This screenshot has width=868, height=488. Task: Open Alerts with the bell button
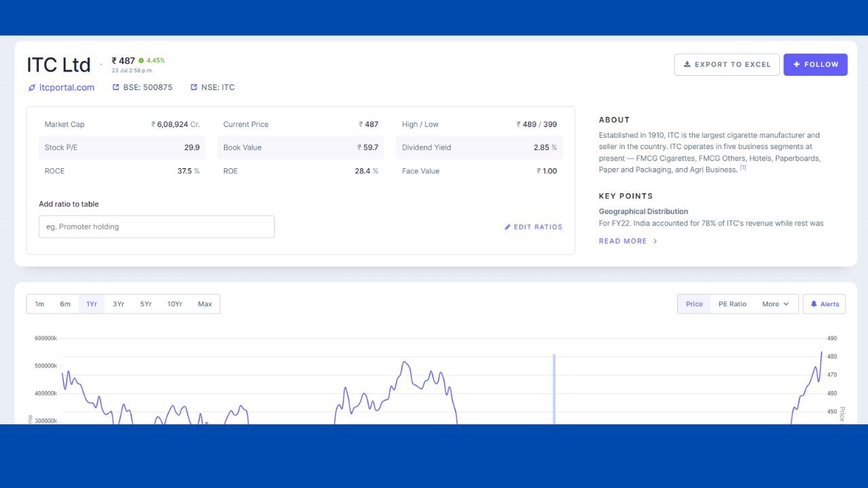[x=824, y=304]
